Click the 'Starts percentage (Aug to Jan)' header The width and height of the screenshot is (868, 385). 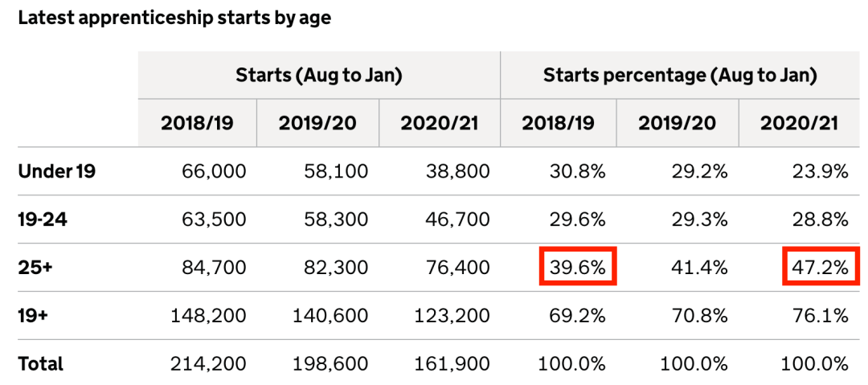coord(679,76)
